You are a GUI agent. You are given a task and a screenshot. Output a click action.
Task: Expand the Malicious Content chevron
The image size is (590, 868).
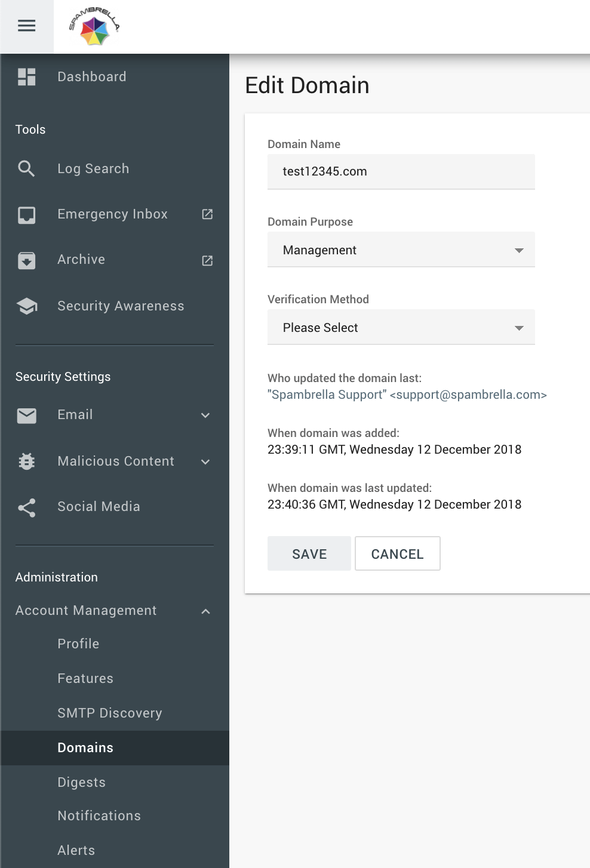point(205,461)
